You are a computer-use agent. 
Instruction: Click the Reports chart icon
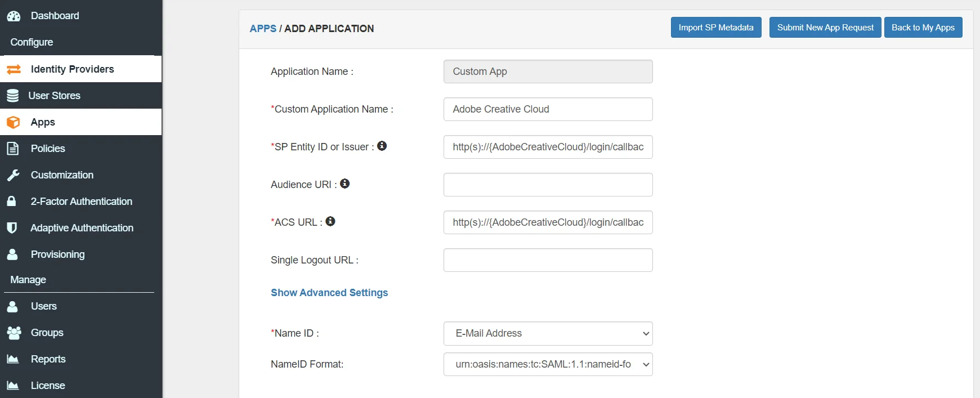(x=13, y=359)
